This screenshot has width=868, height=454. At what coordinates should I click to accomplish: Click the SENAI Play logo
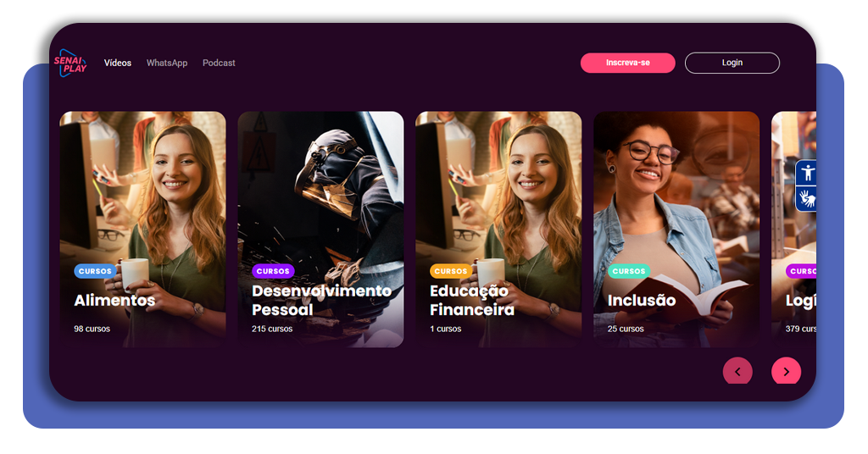[x=70, y=63]
